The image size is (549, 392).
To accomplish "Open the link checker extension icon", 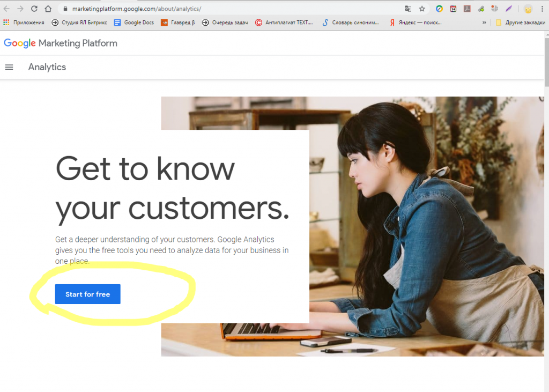I will [481, 9].
